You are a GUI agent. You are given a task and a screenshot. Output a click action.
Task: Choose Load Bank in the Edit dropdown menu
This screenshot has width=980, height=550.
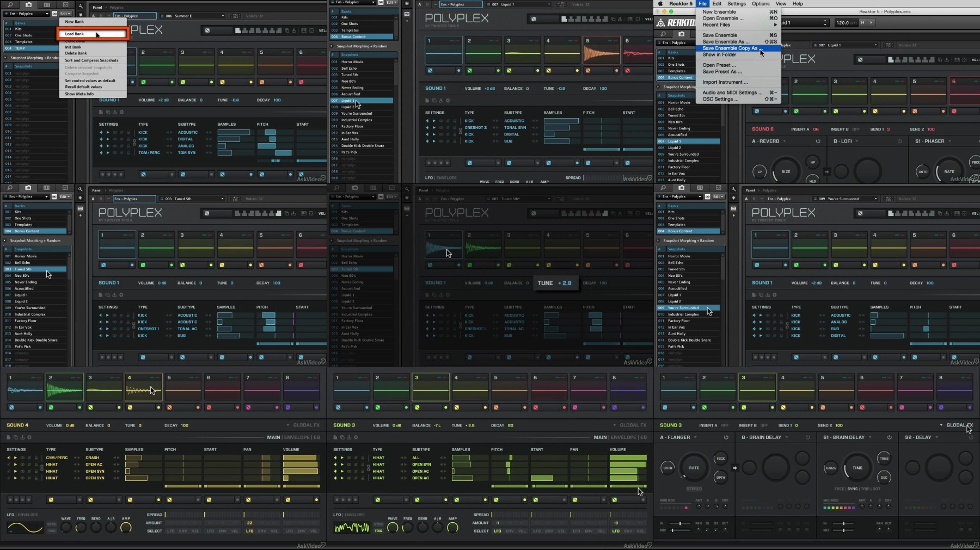93,34
